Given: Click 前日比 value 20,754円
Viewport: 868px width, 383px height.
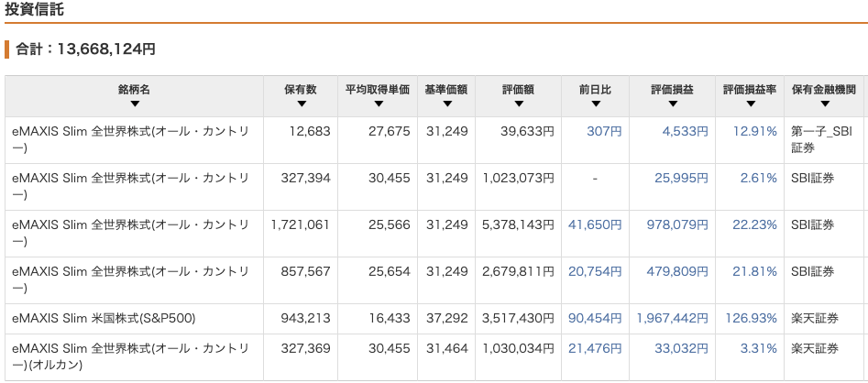Looking at the screenshot, I should point(595,271).
